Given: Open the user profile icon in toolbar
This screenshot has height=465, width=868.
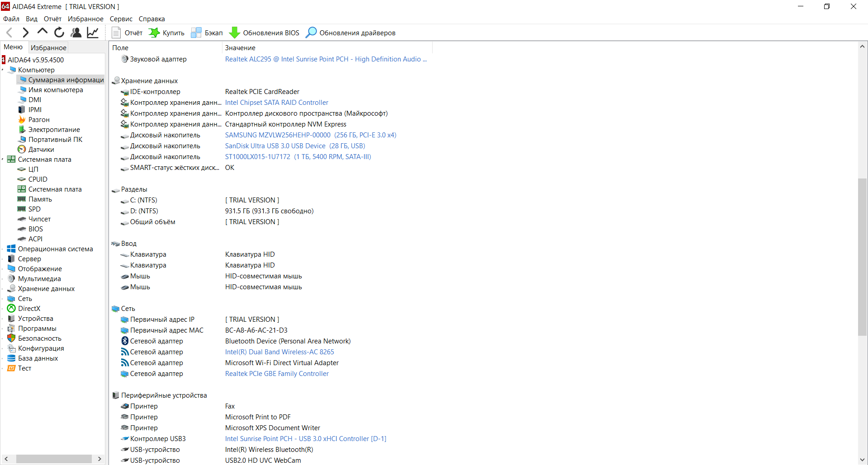Looking at the screenshot, I should point(76,33).
